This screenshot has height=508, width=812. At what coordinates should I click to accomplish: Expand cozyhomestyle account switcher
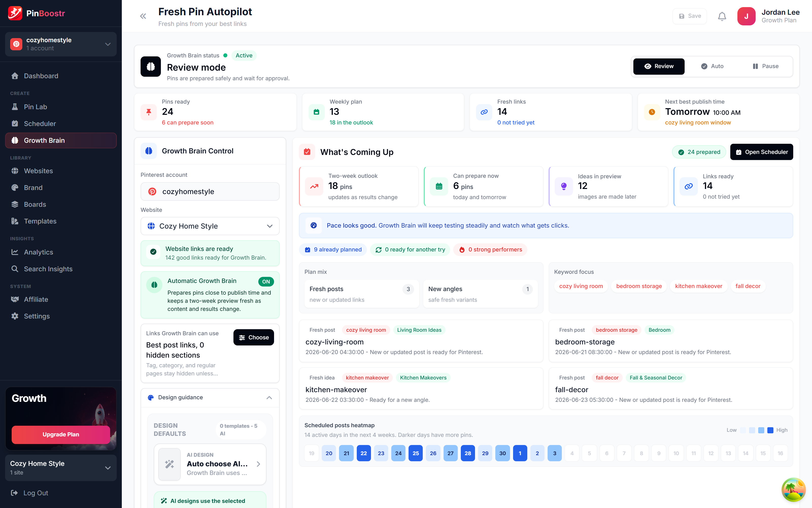click(x=61, y=44)
